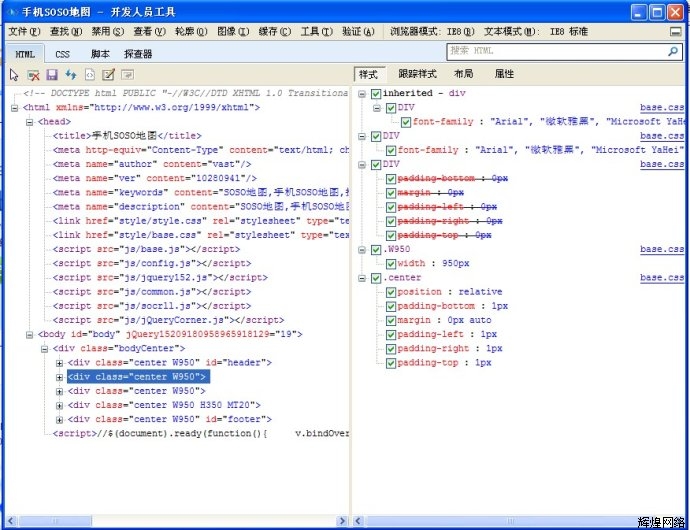
Task: Collapse the div class="bodyCenter" node
Action: [x=44, y=349]
